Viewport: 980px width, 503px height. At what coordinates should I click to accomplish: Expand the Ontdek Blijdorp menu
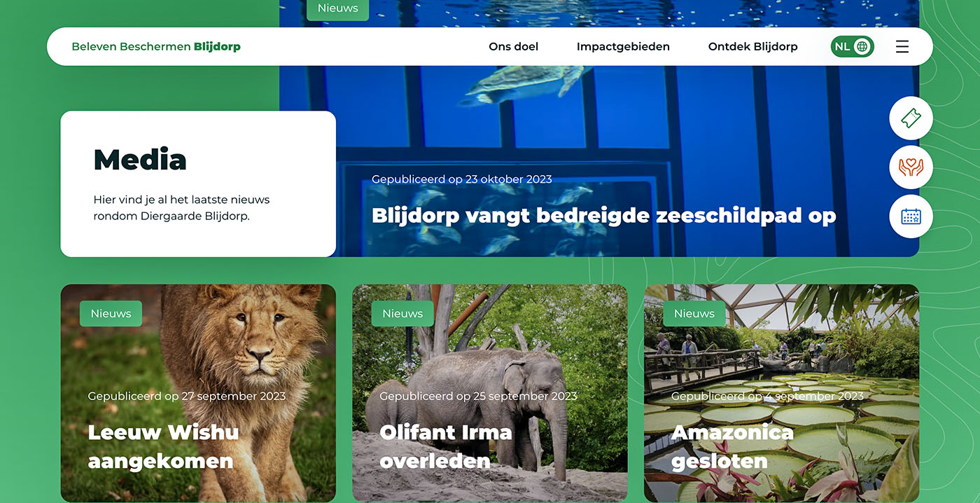752,47
